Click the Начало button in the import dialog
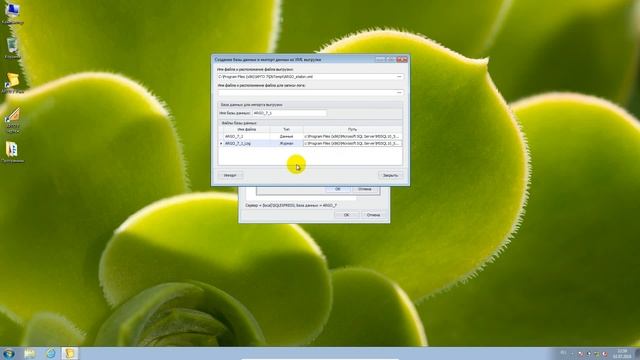The width and height of the screenshot is (640, 360). (x=230, y=175)
